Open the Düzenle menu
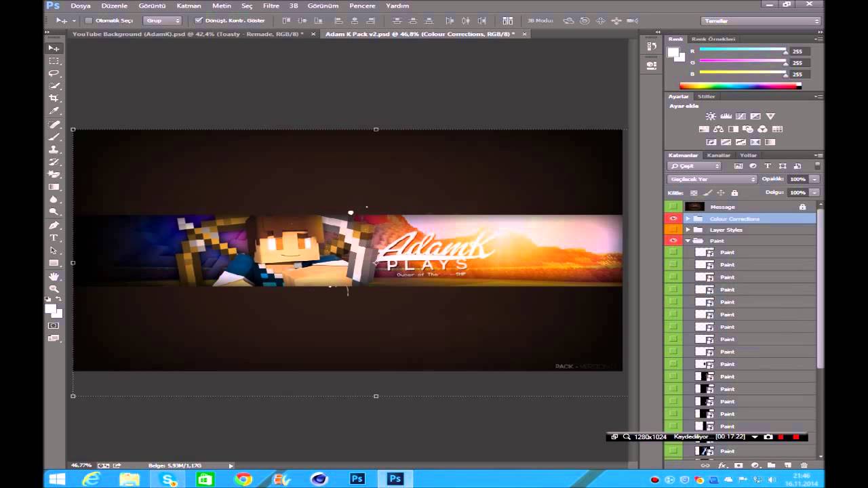Screen dimensions: 868x488 114,5
